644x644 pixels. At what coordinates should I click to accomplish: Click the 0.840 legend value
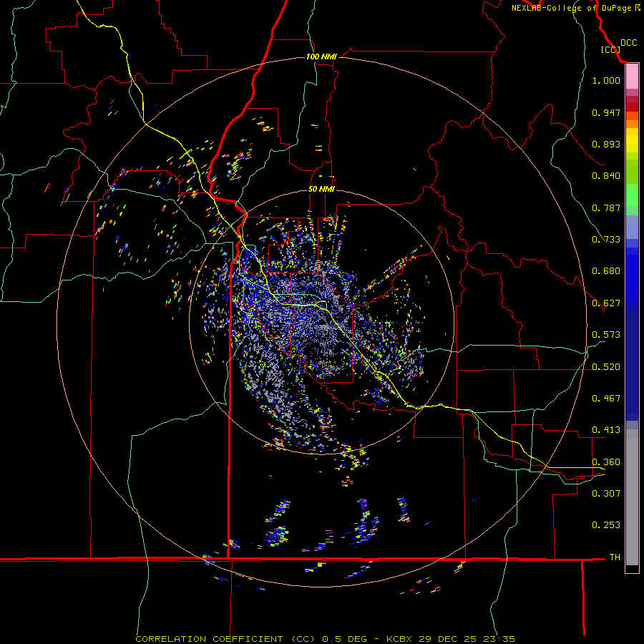(x=606, y=176)
